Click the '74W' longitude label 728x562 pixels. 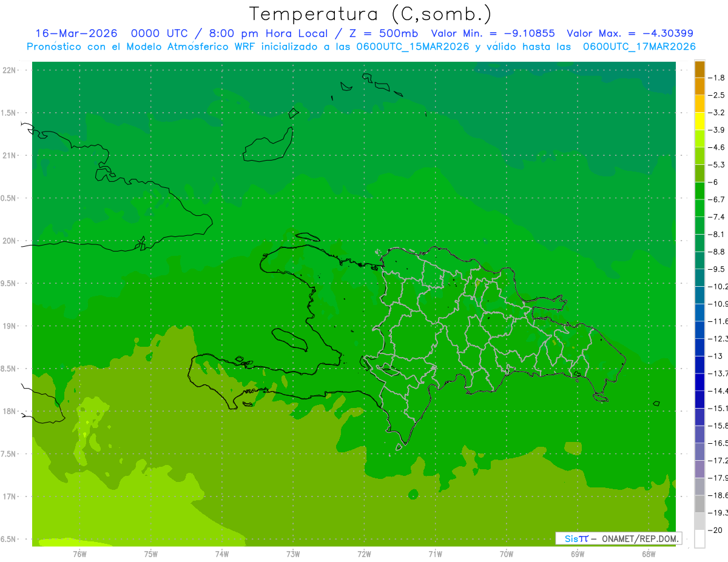tap(222, 554)
